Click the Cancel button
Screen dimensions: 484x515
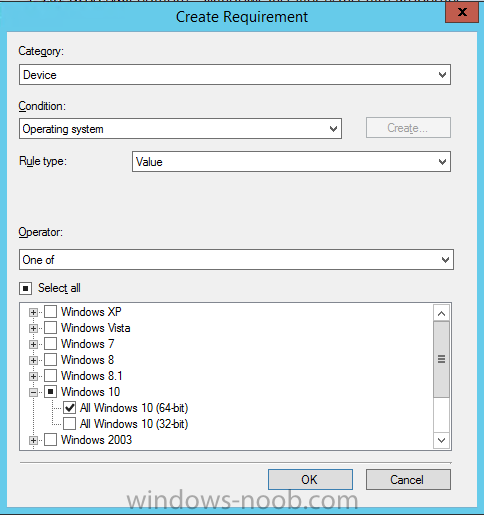click(408, 480)
